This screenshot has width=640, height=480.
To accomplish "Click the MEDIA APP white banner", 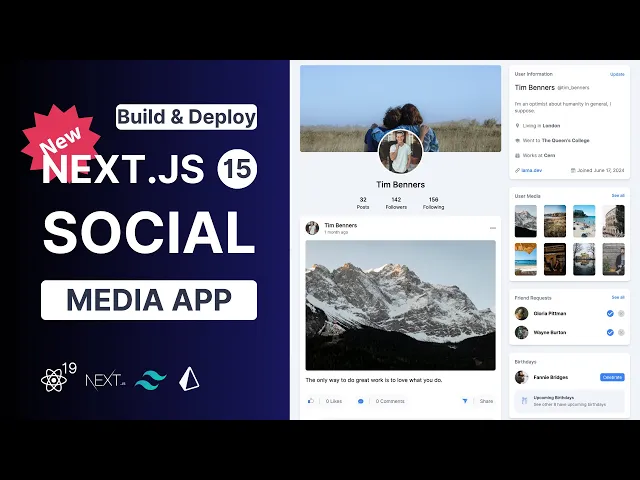I will pyautogui.click(x=149, y=300).
